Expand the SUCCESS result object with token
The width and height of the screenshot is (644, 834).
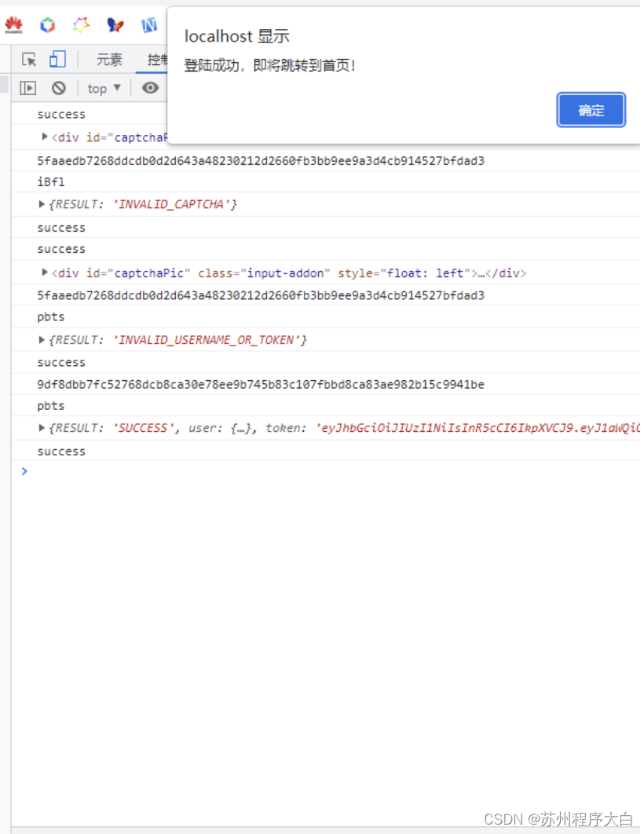pos(42,428)
